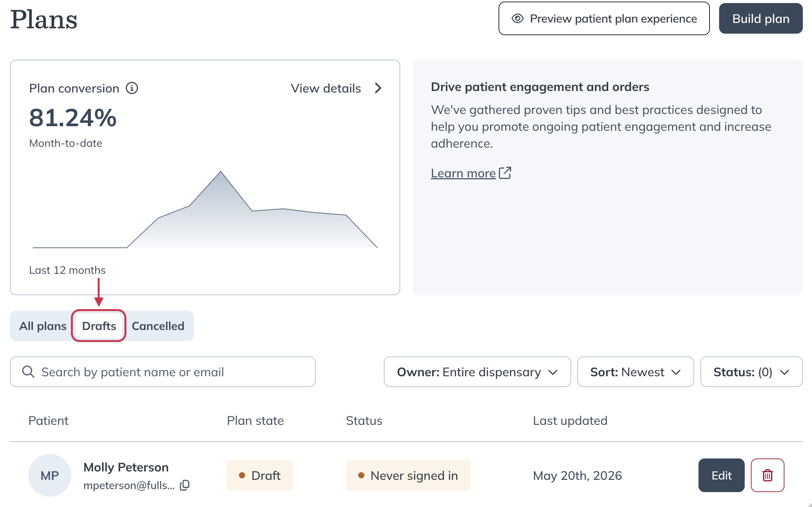This screenshot has width=812, height=507.
Task: Click the MP avatar circle
Action: tap(50, 475)
